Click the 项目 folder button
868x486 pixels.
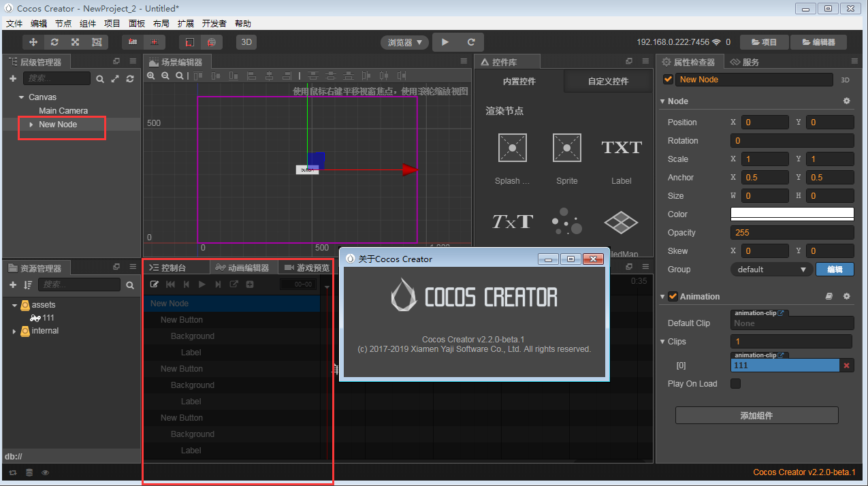point(764,42)
